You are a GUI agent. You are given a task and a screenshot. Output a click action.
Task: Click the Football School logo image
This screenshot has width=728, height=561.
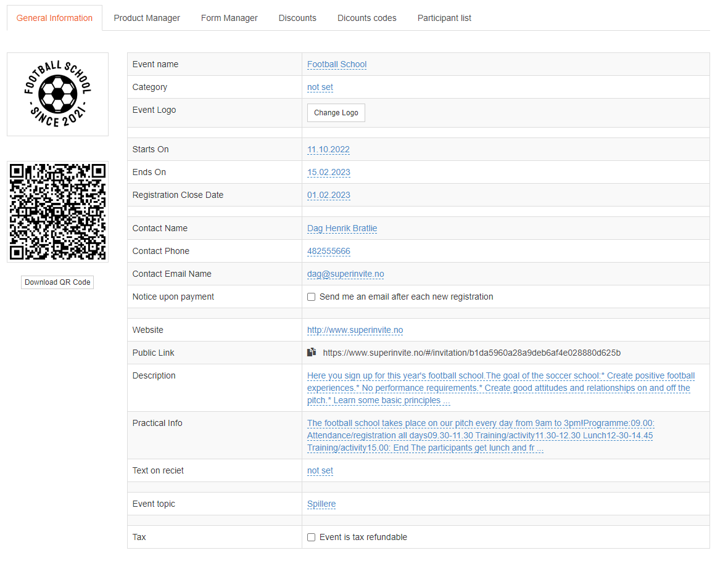[x=57, y=94]
